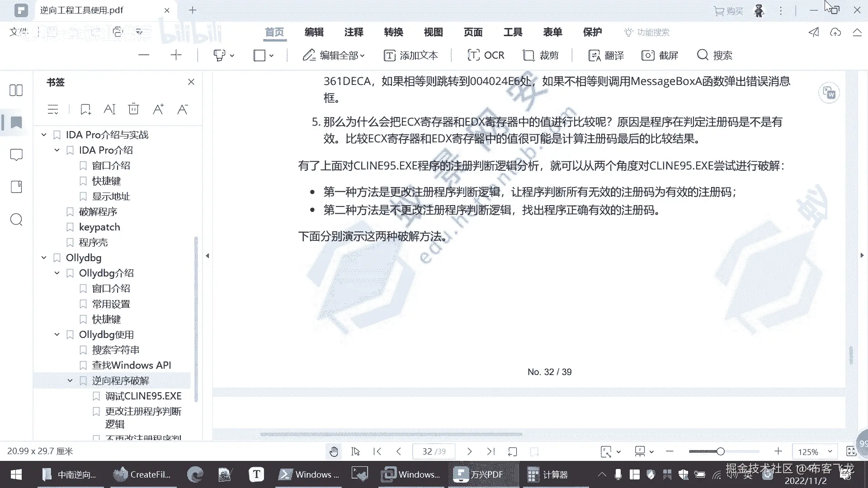The image size is (868, 488).
Task: Open the thumbnails panel in left sidebar
Action: (x=16, y=90)
